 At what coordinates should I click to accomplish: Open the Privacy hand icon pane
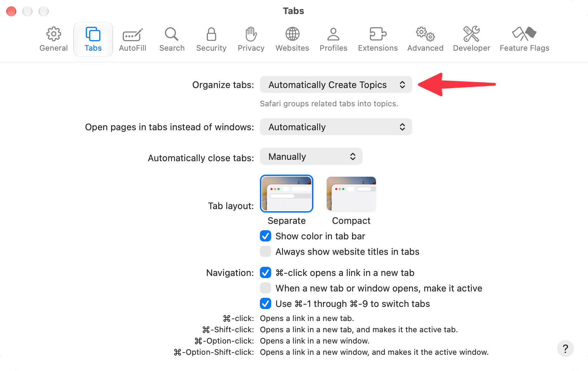(x=251, y=39)
